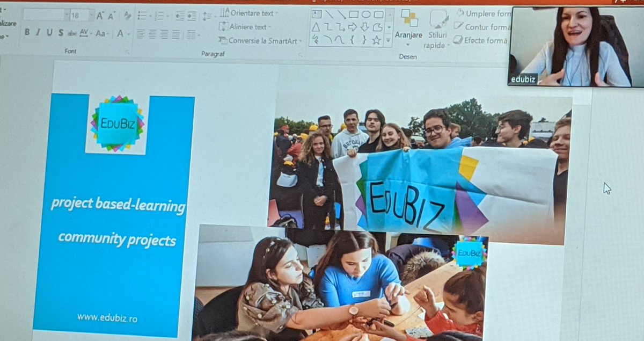Align text to the left
This screenshot has height=341, width=644.
140,34
